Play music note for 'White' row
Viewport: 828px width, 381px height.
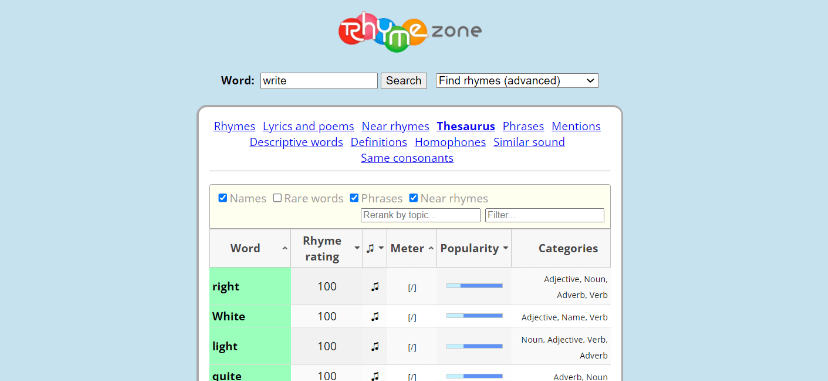coord(375,316)
